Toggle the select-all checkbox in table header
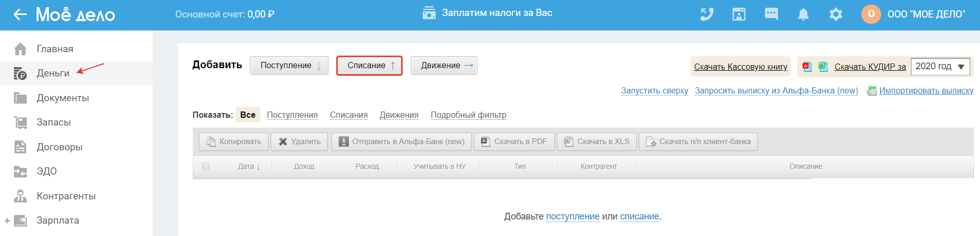 [x=206, y=166]
